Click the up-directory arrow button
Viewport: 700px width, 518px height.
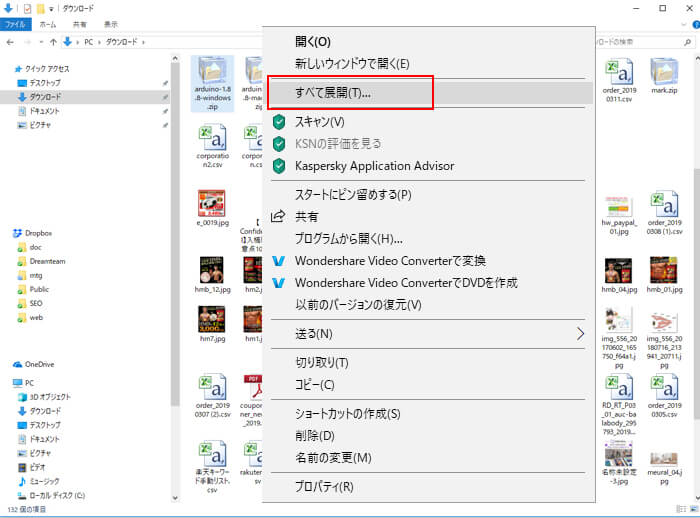click(51, 42)
